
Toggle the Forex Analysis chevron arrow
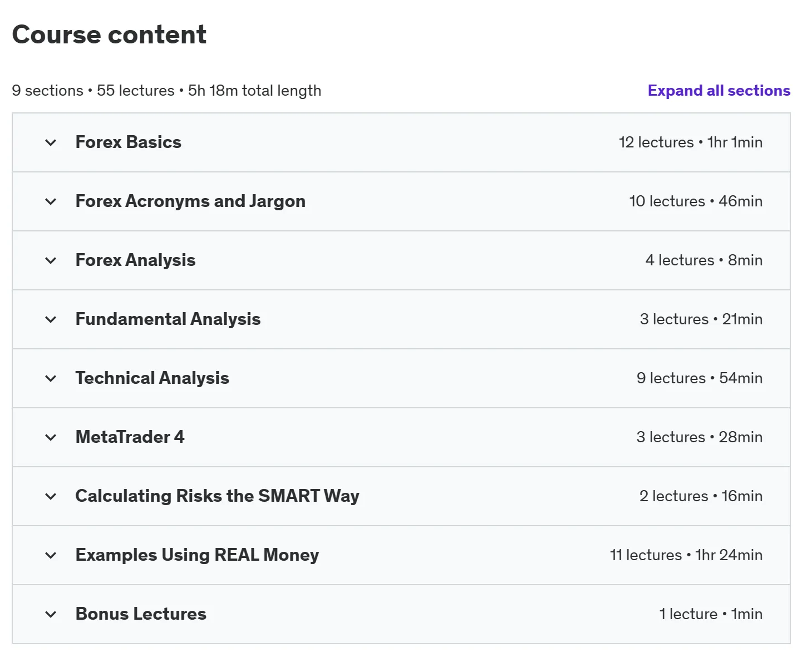[51, 260]
